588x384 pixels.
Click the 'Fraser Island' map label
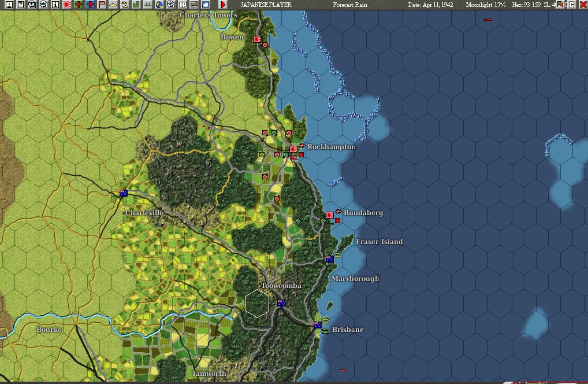(x=379, y=241)
